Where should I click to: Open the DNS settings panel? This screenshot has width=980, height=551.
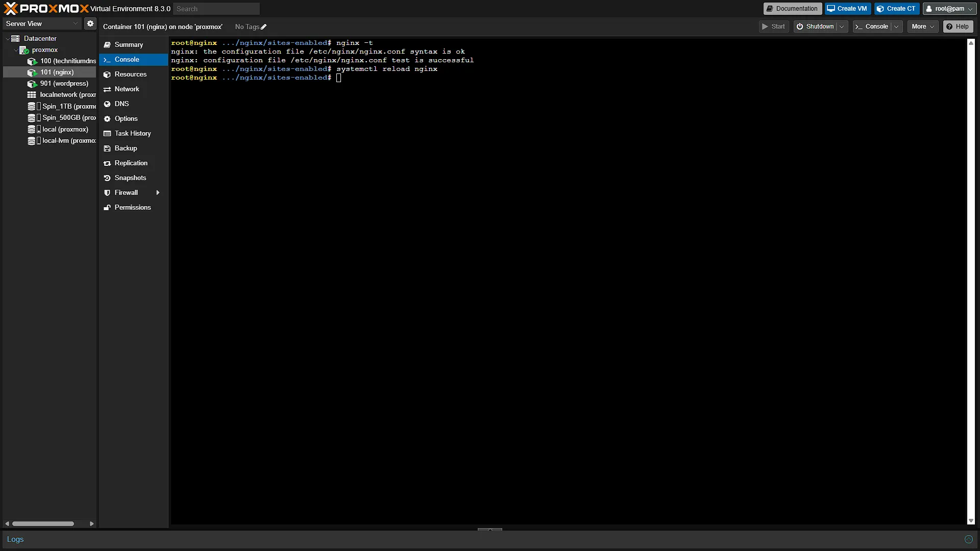coord(133,104)
